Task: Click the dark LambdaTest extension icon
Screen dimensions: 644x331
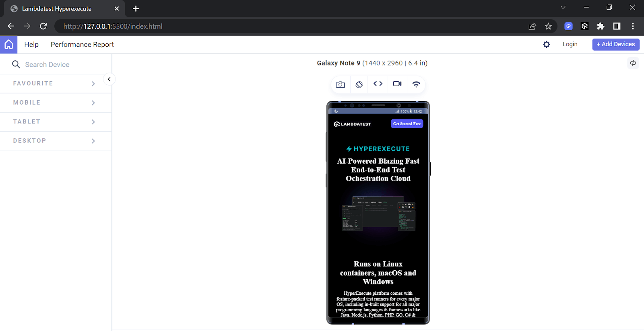Action: click(584, 26)
